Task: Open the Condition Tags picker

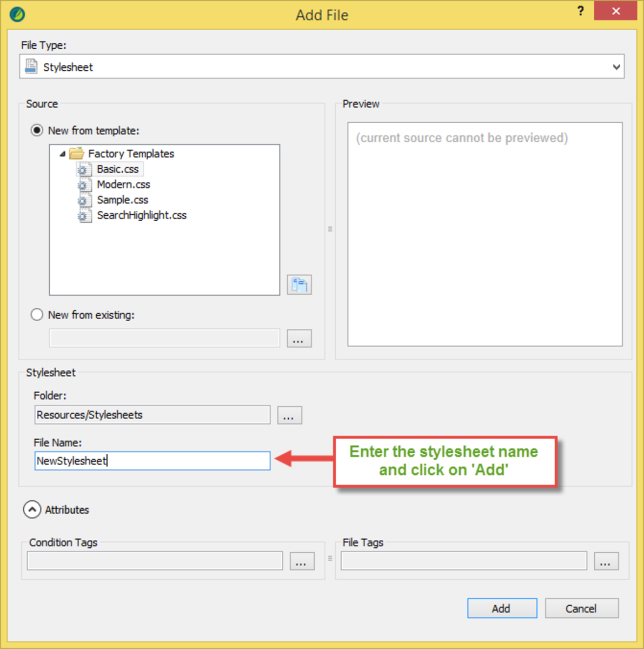Action: [302, 561]
